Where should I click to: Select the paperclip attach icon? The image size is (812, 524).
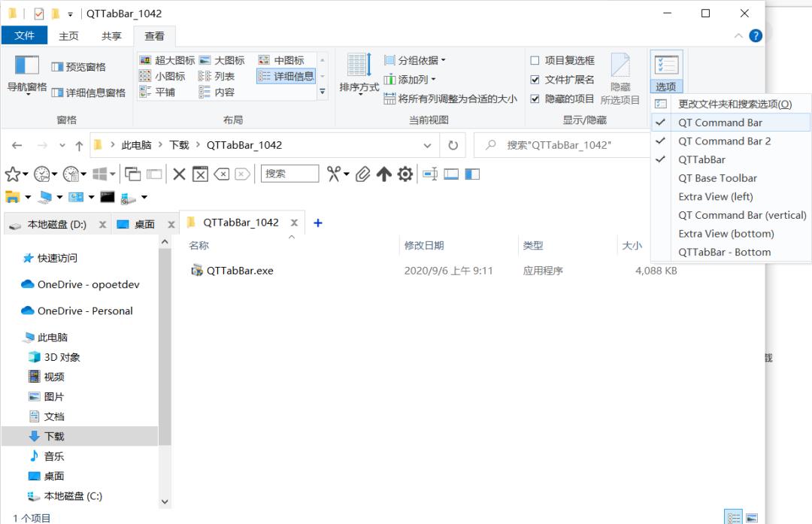363,174
